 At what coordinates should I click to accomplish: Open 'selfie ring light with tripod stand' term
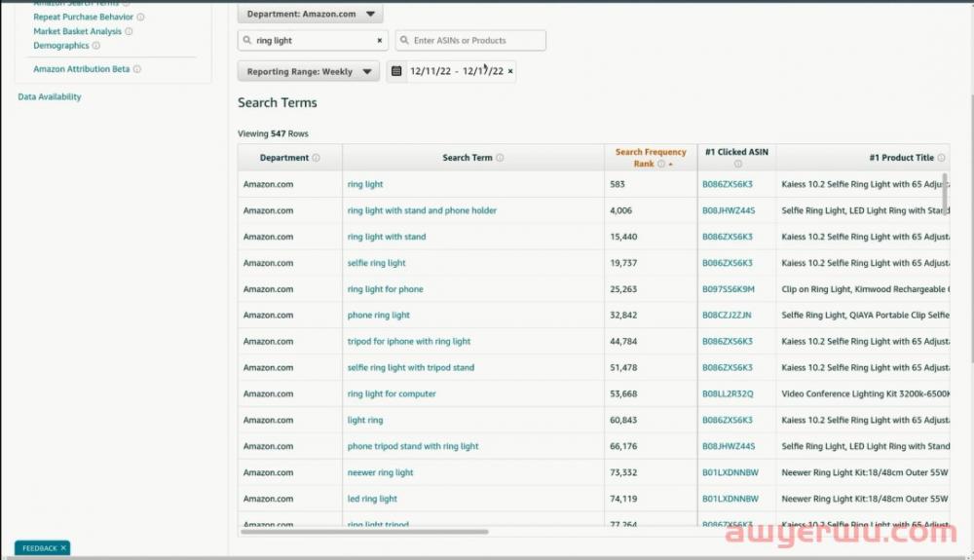pos(411,367)
